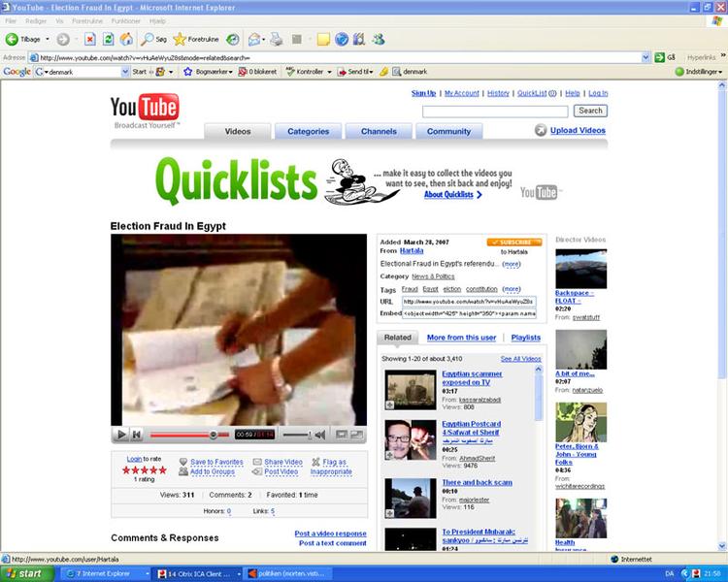Click the yellow note toolbar icon
Image resolution: width=728 pixels, height=582 pixels.
tap(323, 40)
